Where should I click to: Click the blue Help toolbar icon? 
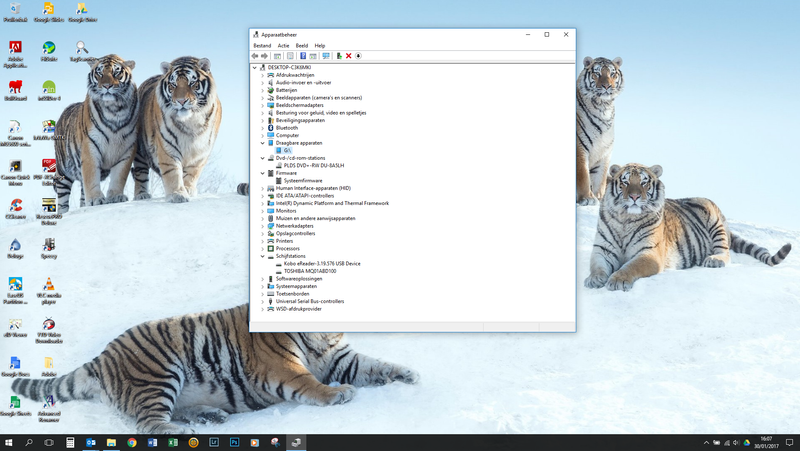tap(303, 56)
